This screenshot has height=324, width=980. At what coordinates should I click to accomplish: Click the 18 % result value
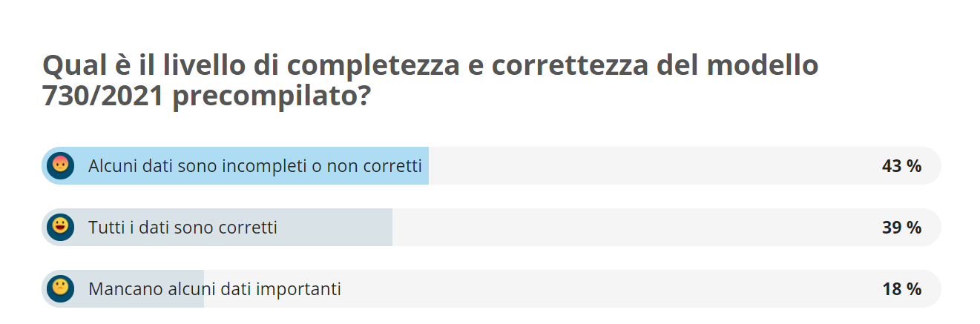click(x=901, y=289)
